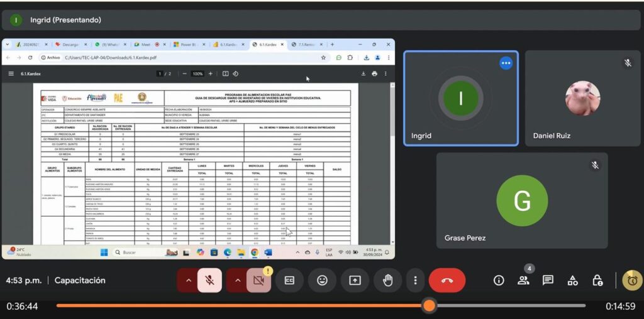Open host controls lock icon

(x=597, y=280)
